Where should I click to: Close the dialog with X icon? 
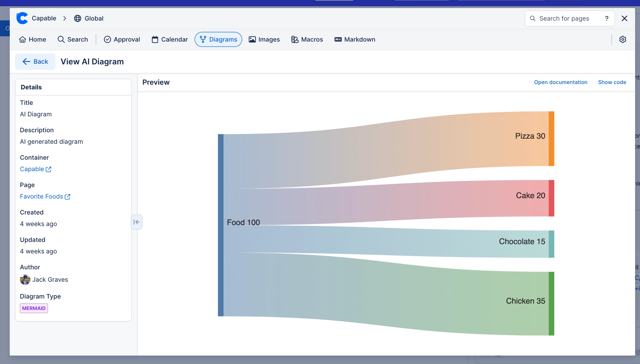tap(624, 18)
